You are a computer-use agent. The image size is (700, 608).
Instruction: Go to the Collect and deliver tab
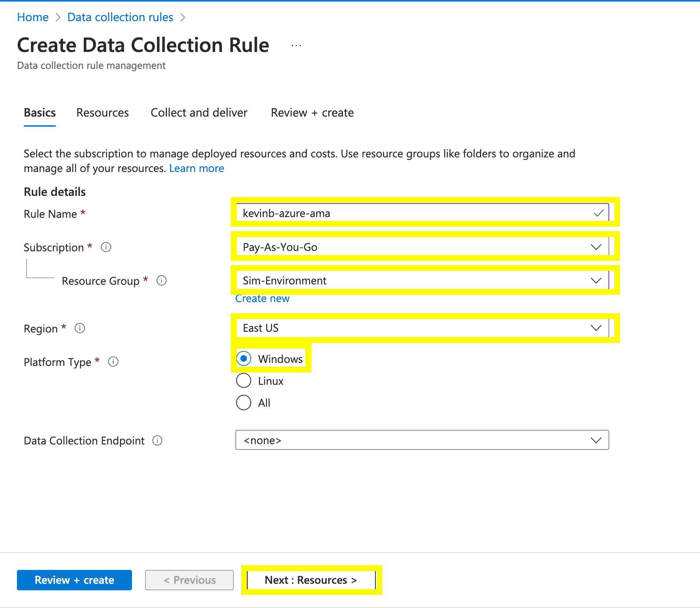[199, 113]
